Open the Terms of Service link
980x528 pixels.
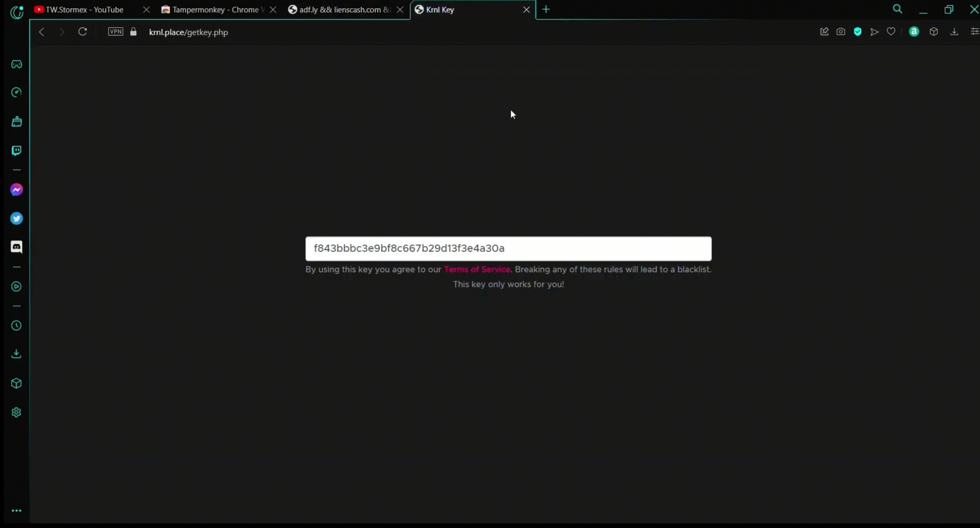(477, 270)
